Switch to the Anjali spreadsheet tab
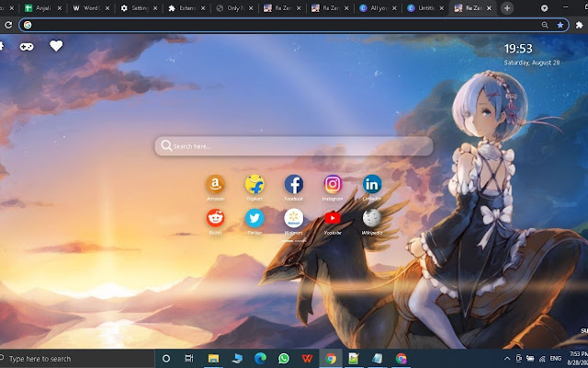588x368 pixels. coord(41,8)
